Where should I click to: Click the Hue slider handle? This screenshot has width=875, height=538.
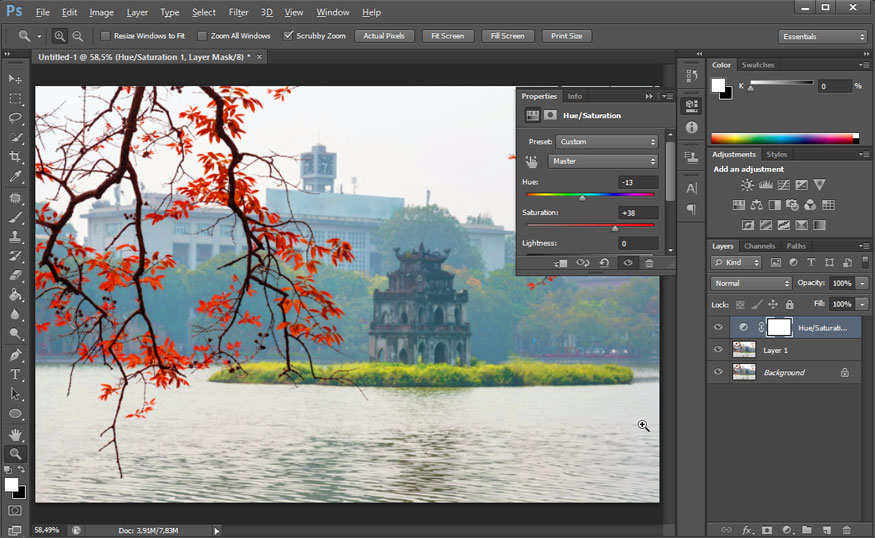tap(582, 198)
